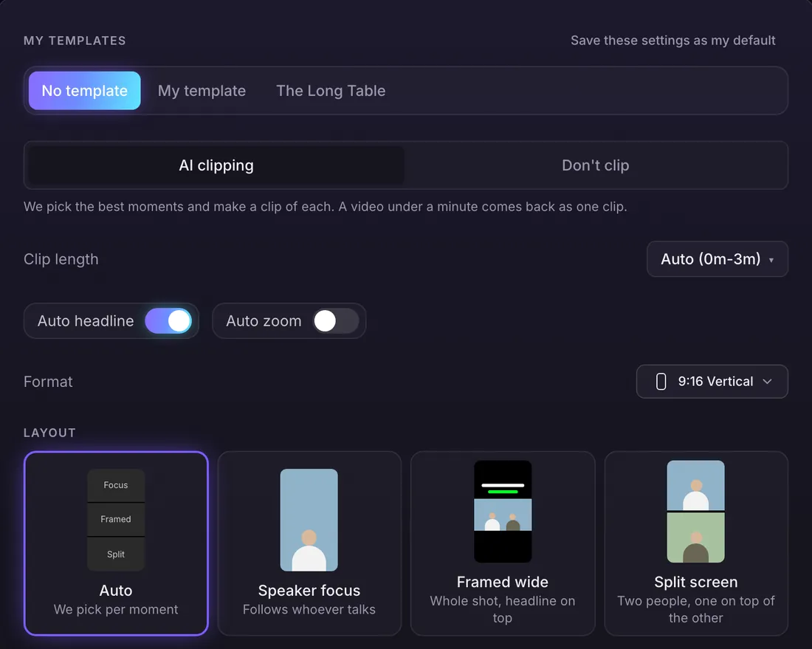Choose the Framed wide layout card
The width and height of the screenshot is (812, 649).
coord(502,543)
